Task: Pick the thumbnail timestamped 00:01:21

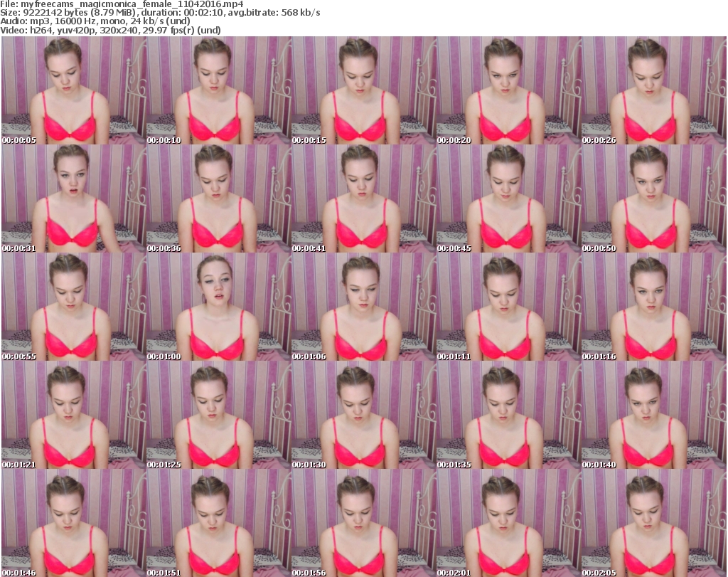Action: [73, 415]
